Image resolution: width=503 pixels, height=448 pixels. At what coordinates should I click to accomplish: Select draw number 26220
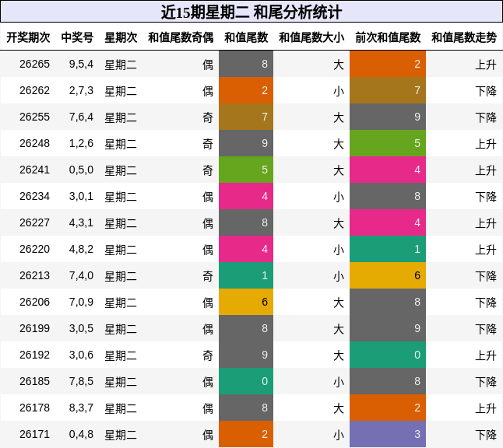(34, 250)
